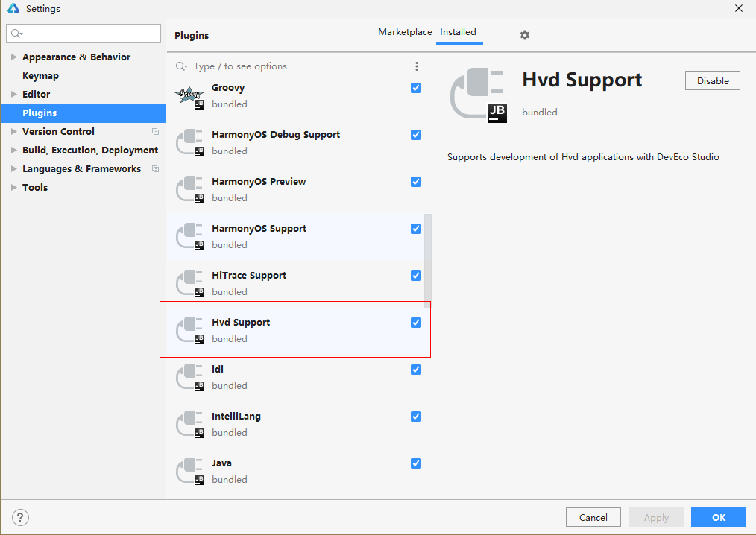This screenshot has height=535, width=756.
Task: Click the Cancel button
Action: tap(593, 517)
